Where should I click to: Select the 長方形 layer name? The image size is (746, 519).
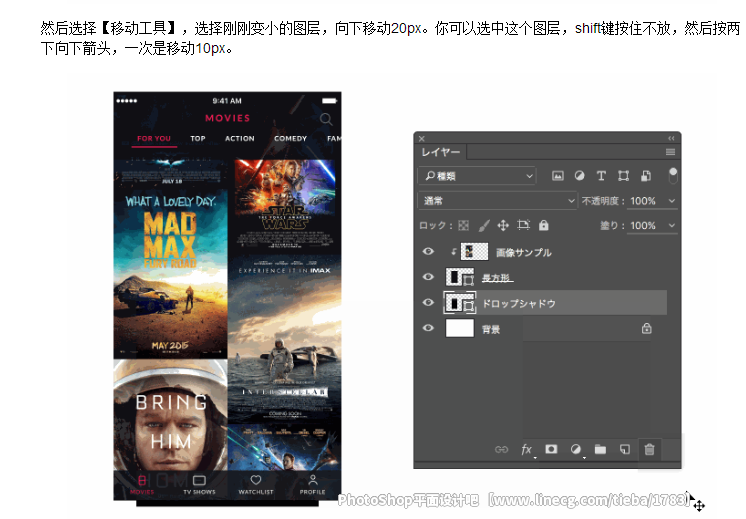pos(496,278)
